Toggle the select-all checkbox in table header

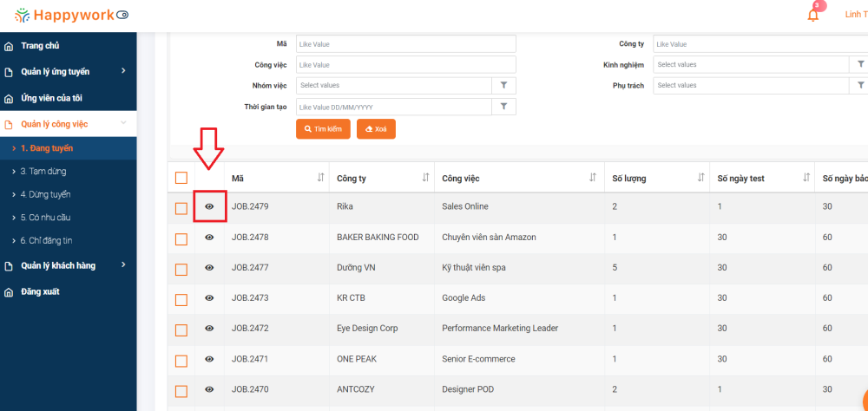181,178
